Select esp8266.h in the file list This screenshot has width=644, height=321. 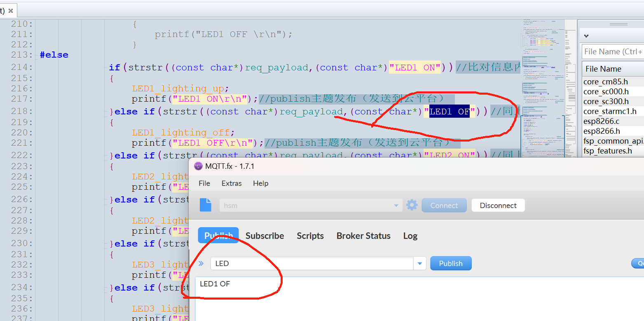(602, 131)
